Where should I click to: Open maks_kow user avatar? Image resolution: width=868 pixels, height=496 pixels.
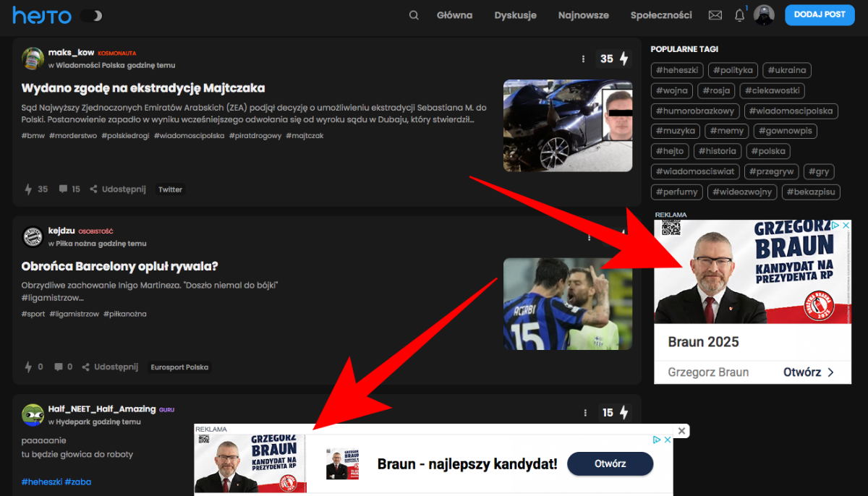tap(33, 59)
